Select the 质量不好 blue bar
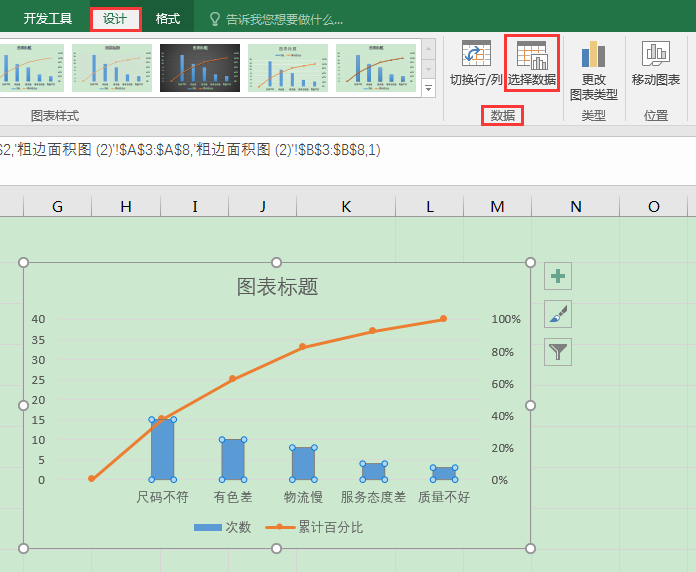This screenshot has height=572, width=696. 444,473
